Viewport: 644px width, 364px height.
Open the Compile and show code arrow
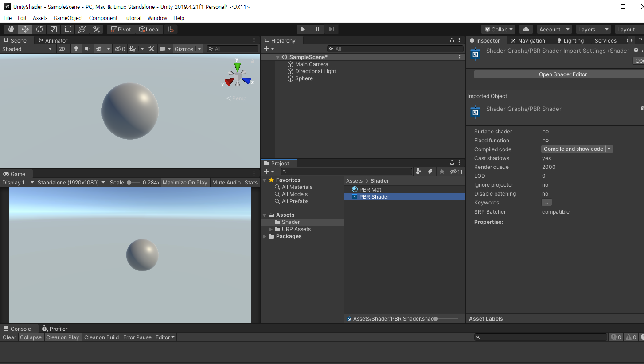pos(609,149)
